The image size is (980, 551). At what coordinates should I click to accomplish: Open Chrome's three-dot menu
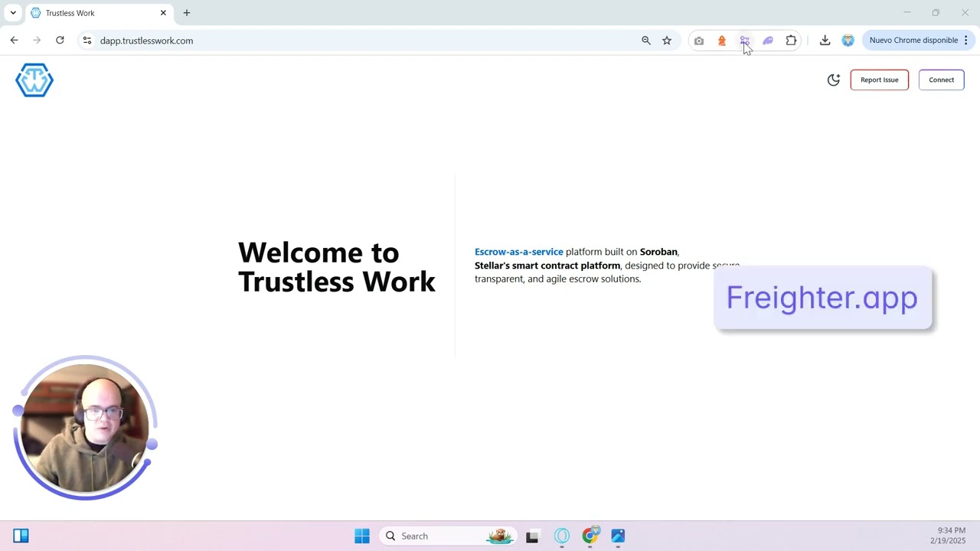pos(966,41)
